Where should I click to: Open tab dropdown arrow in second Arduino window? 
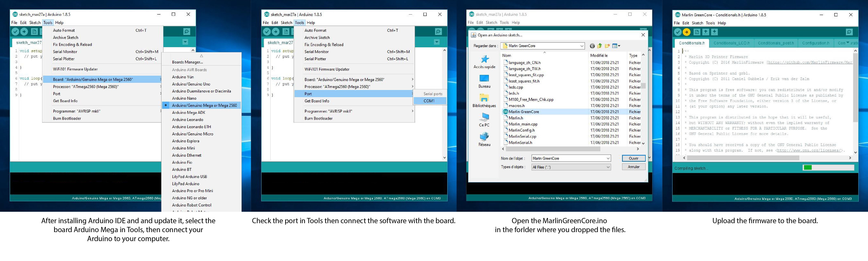[x=437, y=42]
